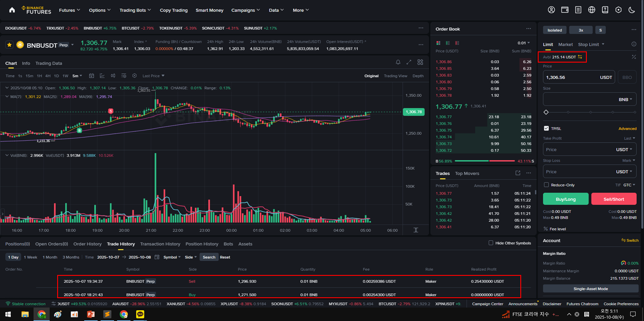Switch to the Market order tab
This screenshot has height=321, width=644.
[565, 44]
